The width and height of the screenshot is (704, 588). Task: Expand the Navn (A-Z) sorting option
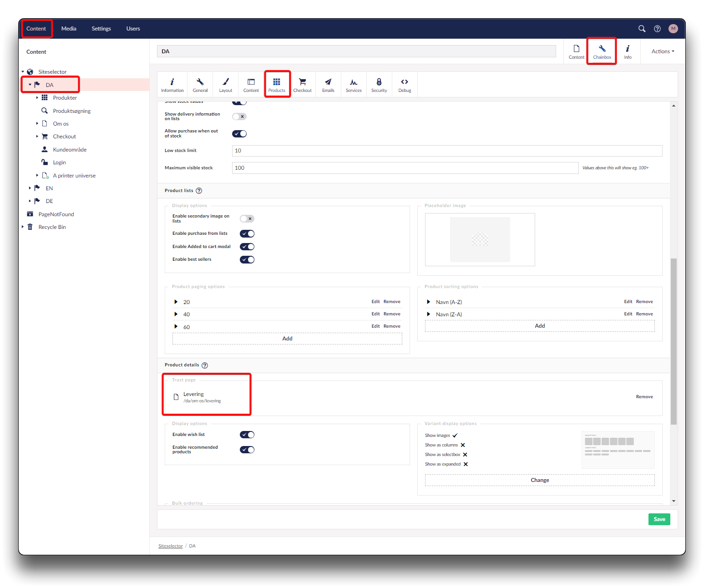(x=428, y=302)
